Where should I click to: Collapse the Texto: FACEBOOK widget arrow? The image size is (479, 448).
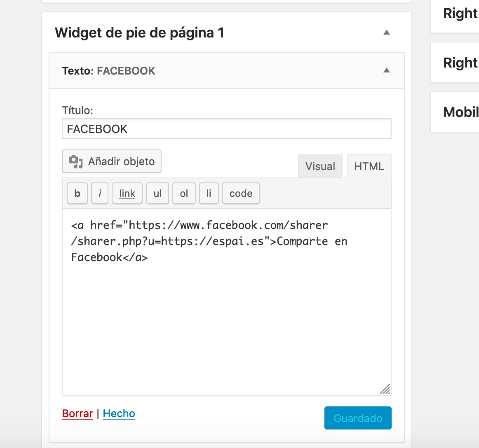coord(386,70)
